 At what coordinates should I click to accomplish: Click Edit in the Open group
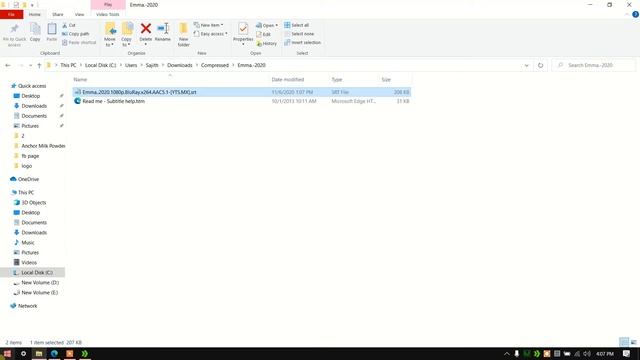(x=263, y=34)
